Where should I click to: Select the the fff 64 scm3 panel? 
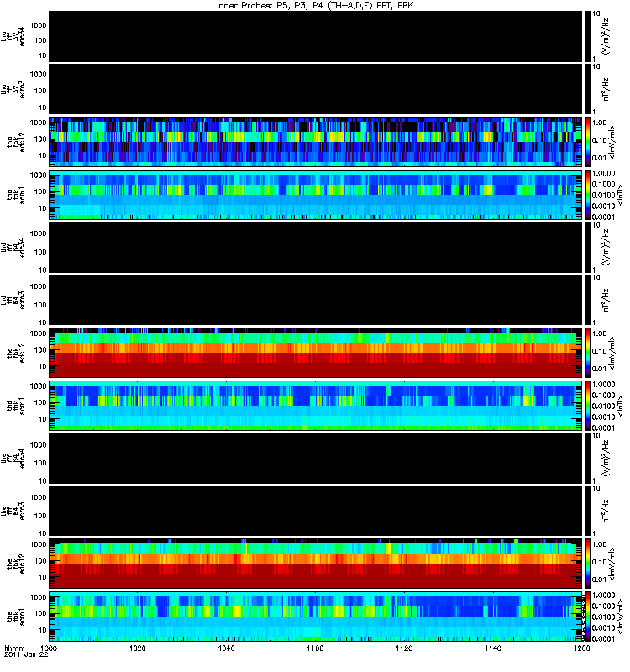click(315, 511)
